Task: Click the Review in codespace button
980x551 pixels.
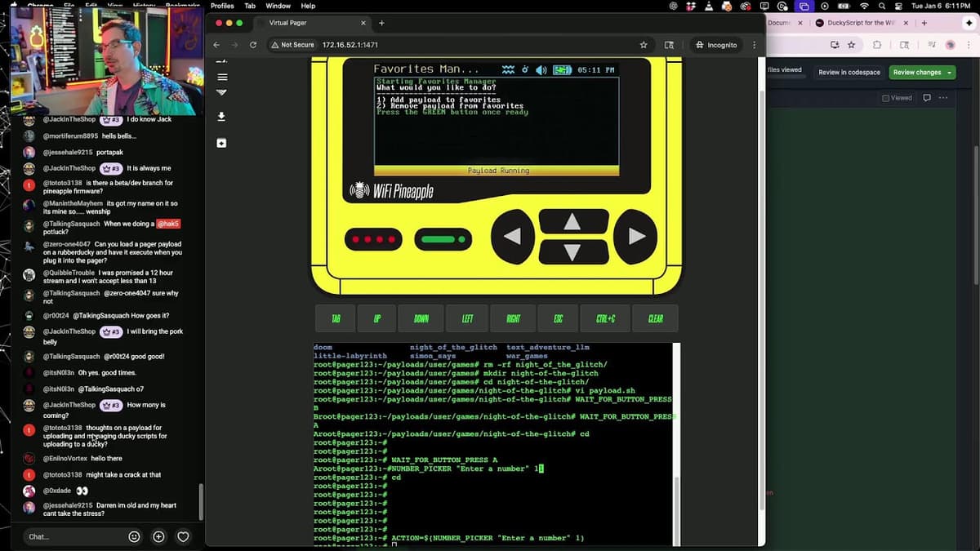Action: pyautogui.click(x=849, y=72)
